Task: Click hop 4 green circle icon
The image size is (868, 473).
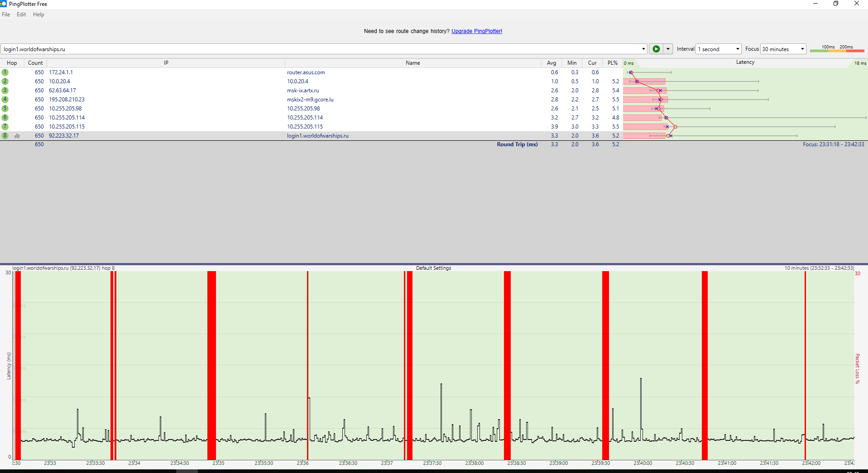Action: point(5,100)
